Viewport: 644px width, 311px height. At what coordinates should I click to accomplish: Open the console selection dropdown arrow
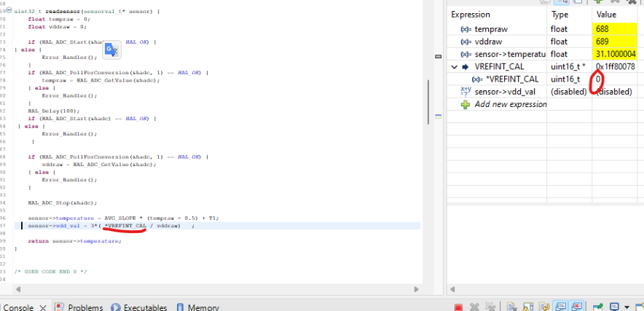[627, 307]
